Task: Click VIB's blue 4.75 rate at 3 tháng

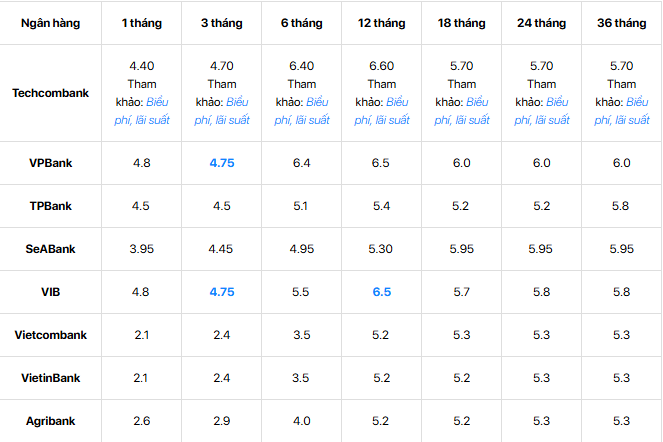Action: 222,292
